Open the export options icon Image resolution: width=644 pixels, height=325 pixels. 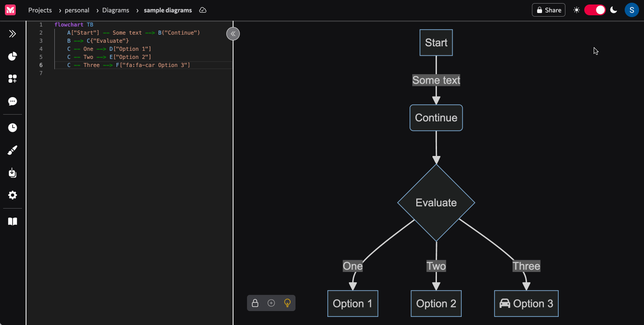pyautogui.click(x=12, y=173)
